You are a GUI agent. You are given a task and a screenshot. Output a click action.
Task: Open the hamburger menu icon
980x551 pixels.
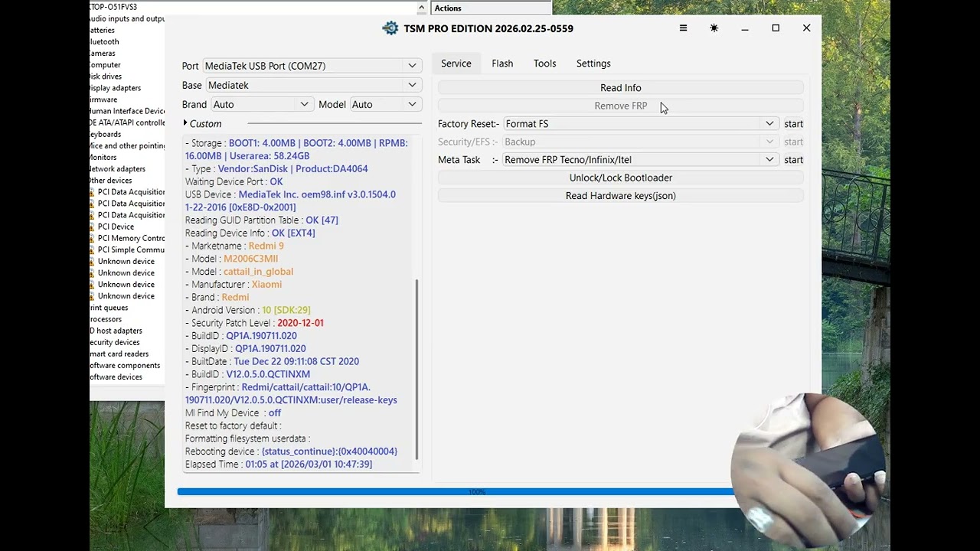683,28
